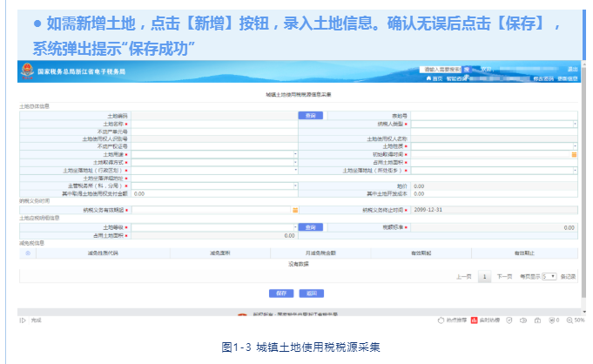Expand the 主管税务所（科、分局）dropdown

pyautogui.click(x=295, y=185)
